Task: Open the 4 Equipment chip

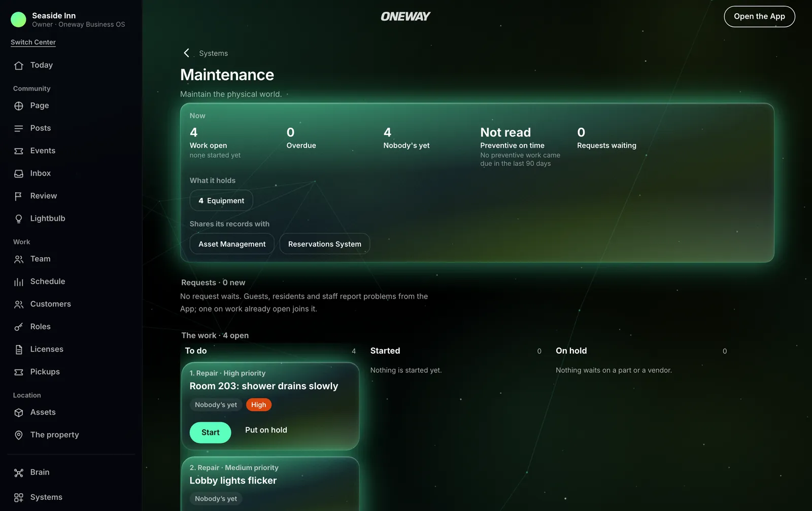Action: 221,200
